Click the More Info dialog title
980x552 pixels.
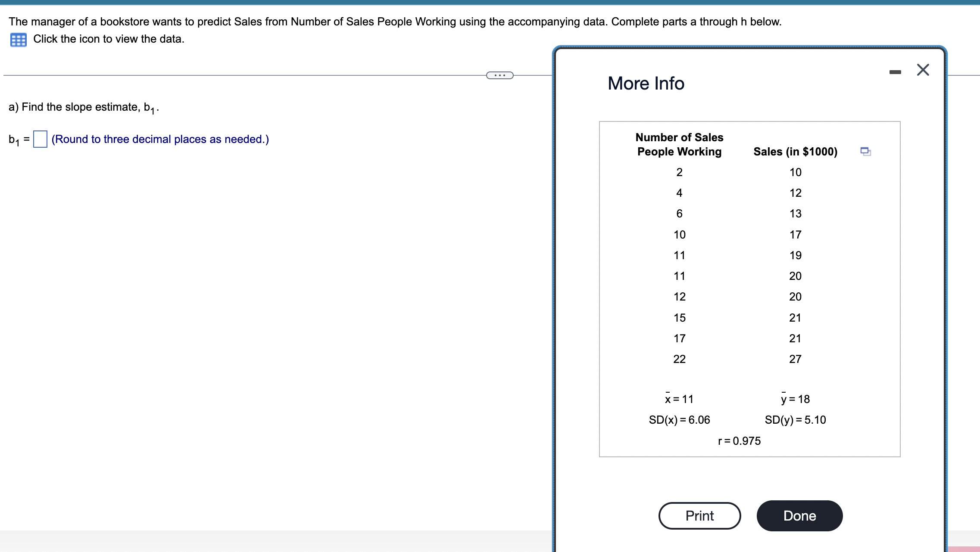click(646, 83)
